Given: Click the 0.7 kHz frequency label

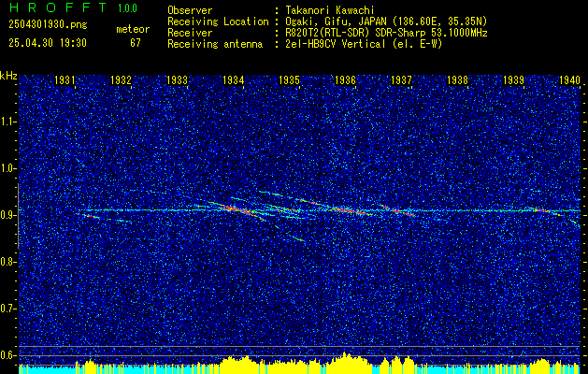Looking at the screenshot, I should (8, 309).
